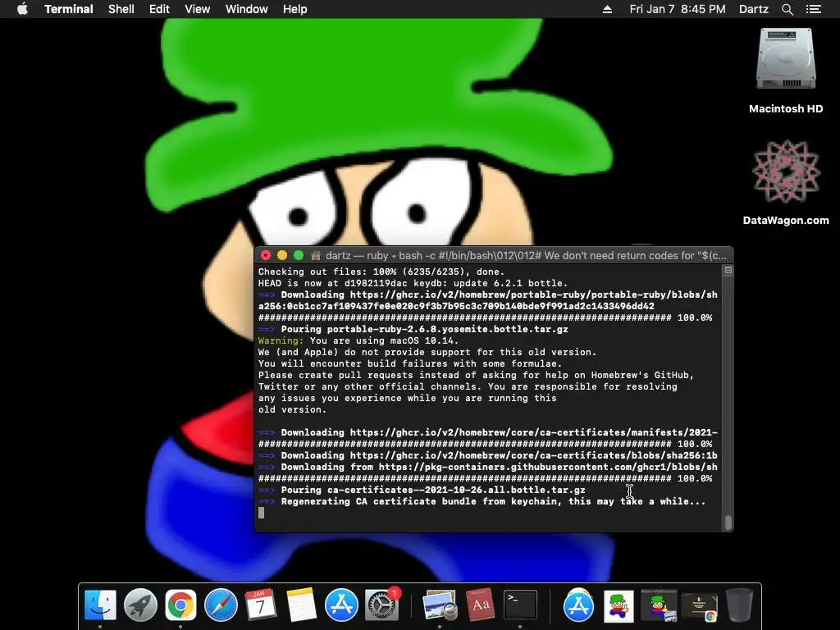
Task: Open System Preferences with red badge
Action: (x=382, y=605)
